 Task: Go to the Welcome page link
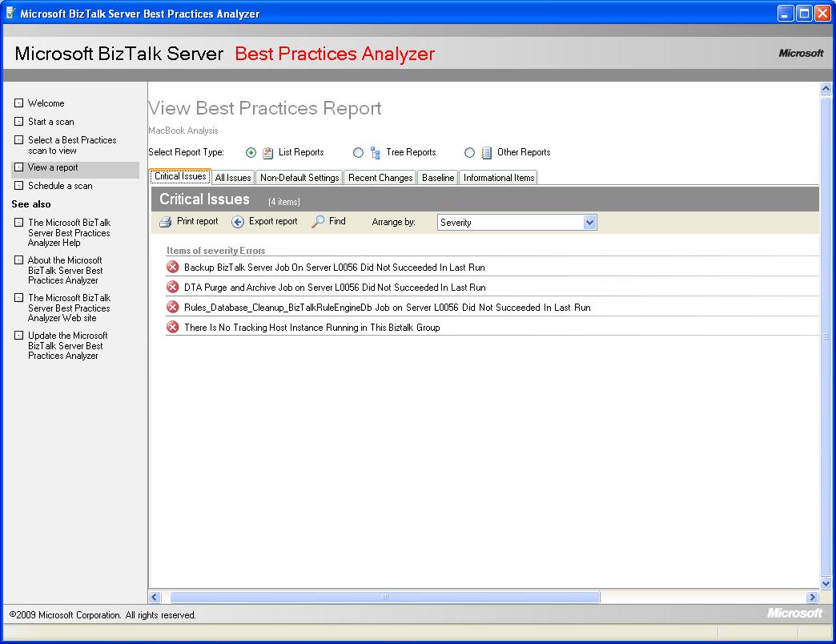pos(46,103)
